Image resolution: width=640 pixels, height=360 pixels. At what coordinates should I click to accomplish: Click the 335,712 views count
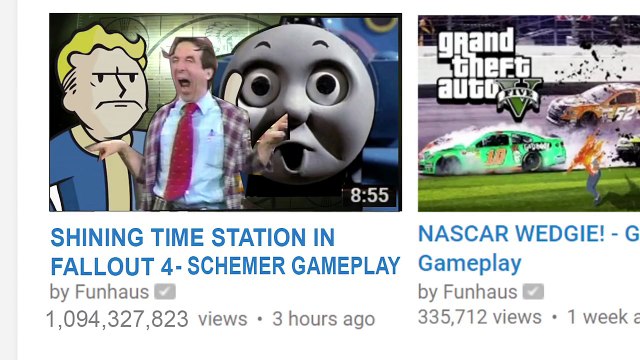480,317
